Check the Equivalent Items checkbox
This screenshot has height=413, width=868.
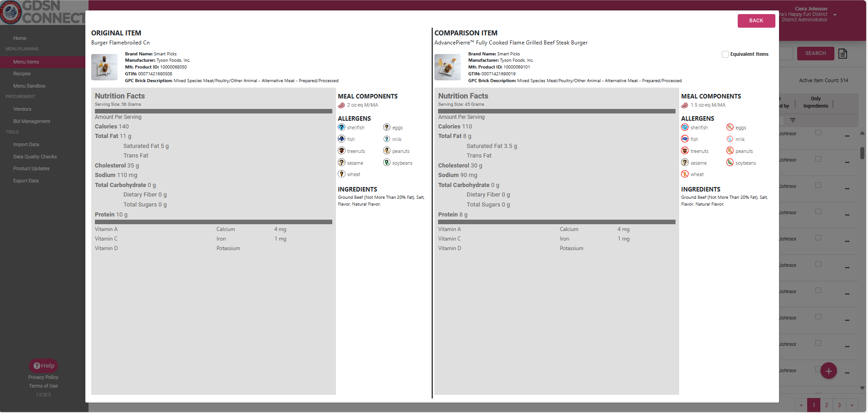(725, 54)
